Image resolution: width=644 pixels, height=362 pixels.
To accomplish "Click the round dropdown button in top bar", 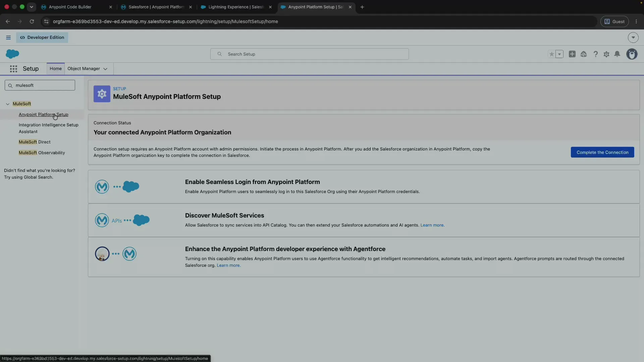I will (x=633, y=38).
